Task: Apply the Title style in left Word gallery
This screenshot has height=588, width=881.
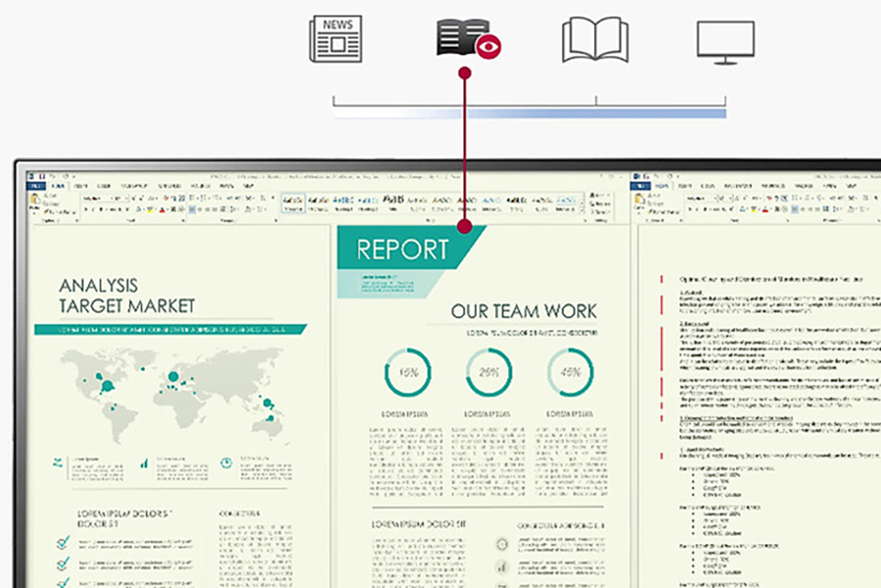Action: 393,204
